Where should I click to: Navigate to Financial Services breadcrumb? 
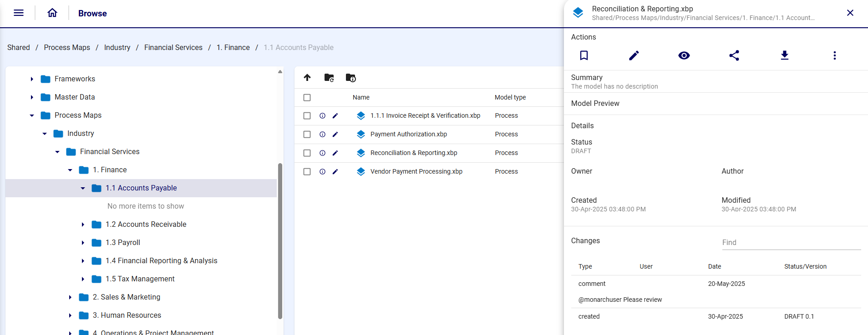(173, 48)
